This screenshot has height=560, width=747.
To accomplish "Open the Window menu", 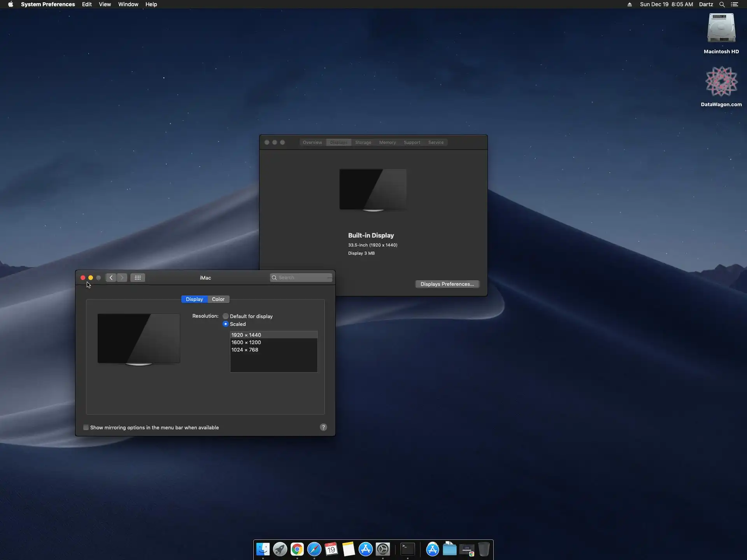I will 128,4.
